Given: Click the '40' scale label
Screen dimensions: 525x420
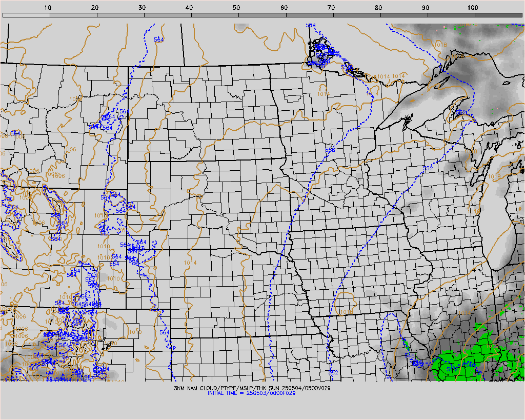Looking at the screenshot, I should pyautogui.click(x=189, y=7).
